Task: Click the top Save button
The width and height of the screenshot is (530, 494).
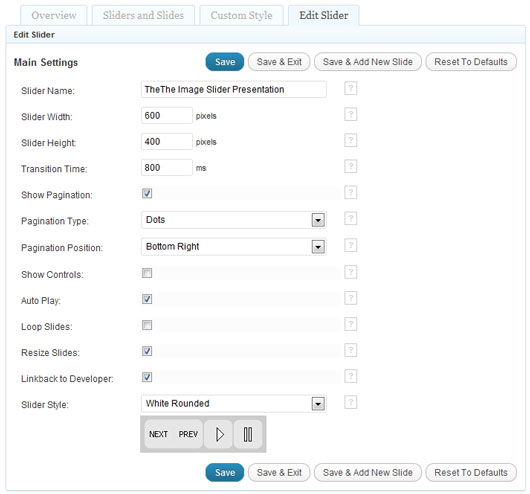Action: [225, 62]
